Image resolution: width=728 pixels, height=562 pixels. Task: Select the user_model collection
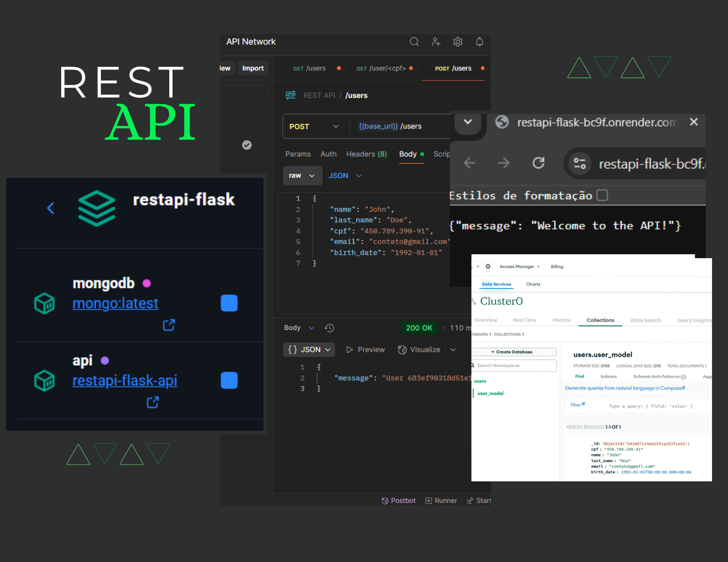[x=490, y=394]
